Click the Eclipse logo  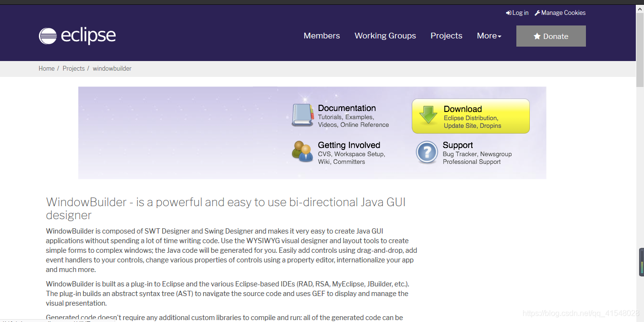click(x=77, y=36)
